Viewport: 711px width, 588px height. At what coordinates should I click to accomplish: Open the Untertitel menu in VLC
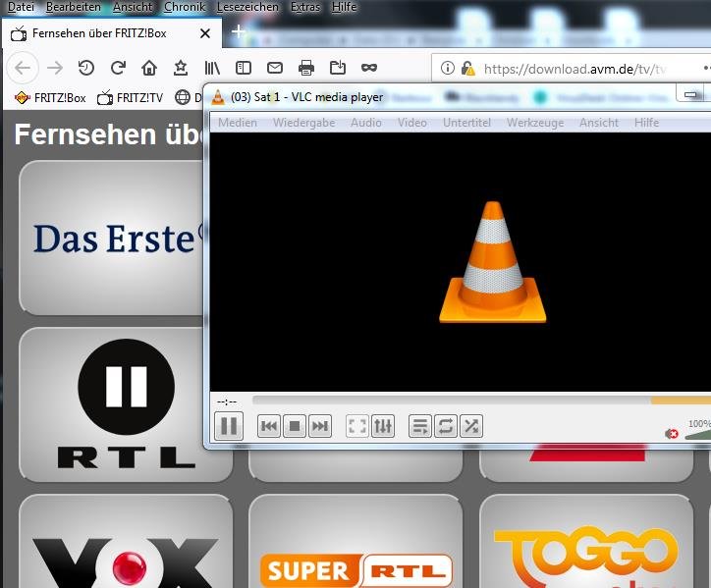coord(466,123)
